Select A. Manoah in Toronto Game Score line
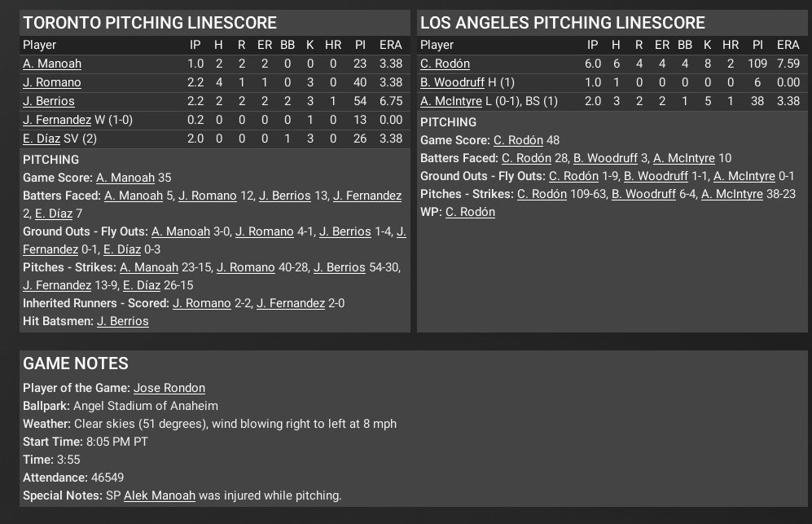 pyautogui.click(x=125, y=178)
